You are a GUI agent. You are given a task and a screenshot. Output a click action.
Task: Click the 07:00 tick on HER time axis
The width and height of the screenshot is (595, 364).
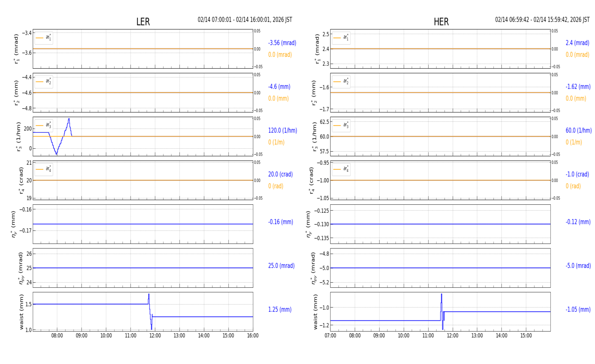[330, 336]
